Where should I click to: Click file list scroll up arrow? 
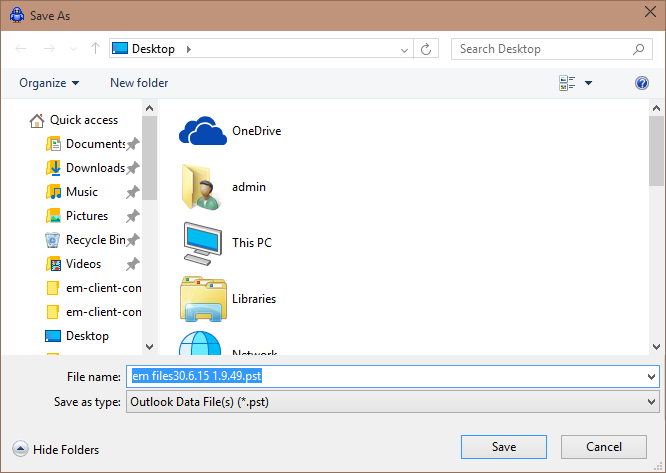click(x=657, y=108)
